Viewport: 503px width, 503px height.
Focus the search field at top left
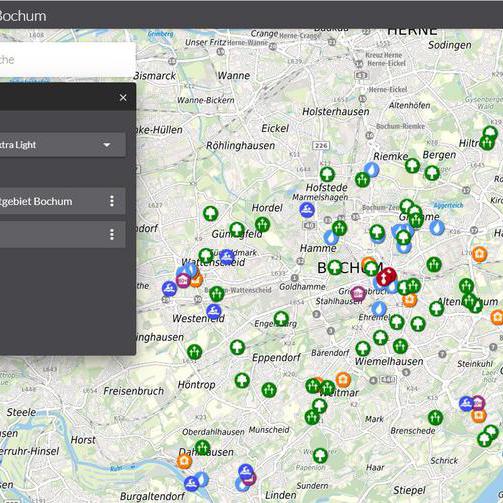(67, 60)
